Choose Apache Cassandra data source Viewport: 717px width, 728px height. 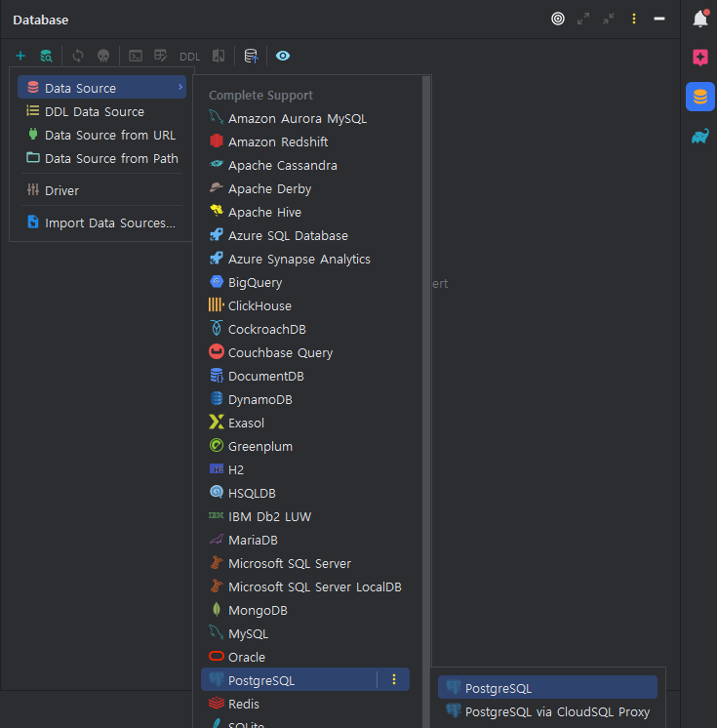point(305,165)
